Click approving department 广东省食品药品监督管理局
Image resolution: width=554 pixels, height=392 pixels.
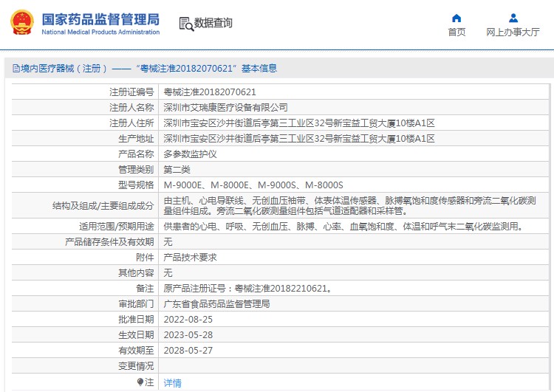pos(216,304)
